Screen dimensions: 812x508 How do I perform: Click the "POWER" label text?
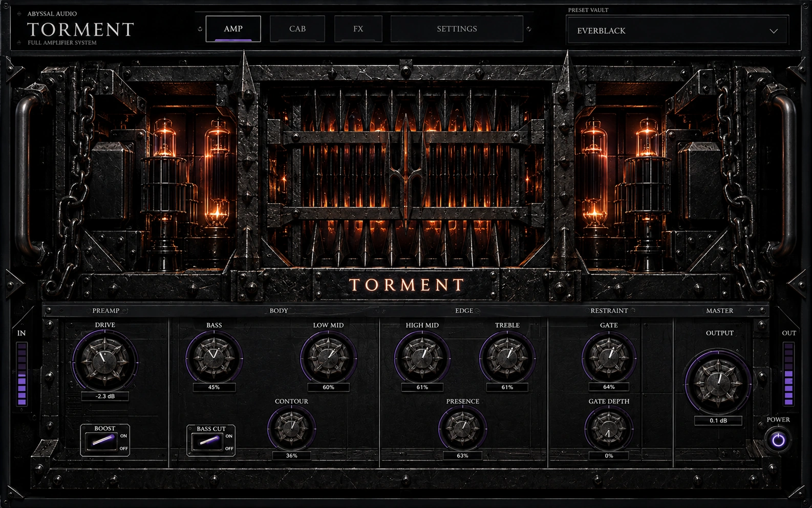778,420
